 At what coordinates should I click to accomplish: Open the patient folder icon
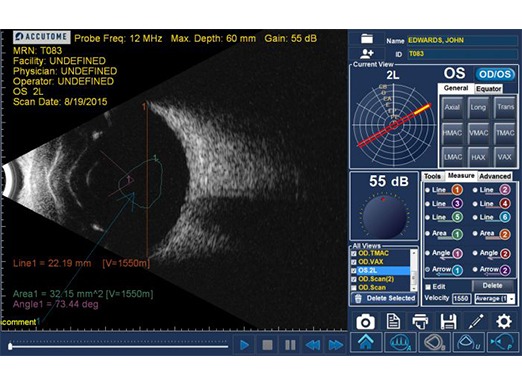(367, 39)
